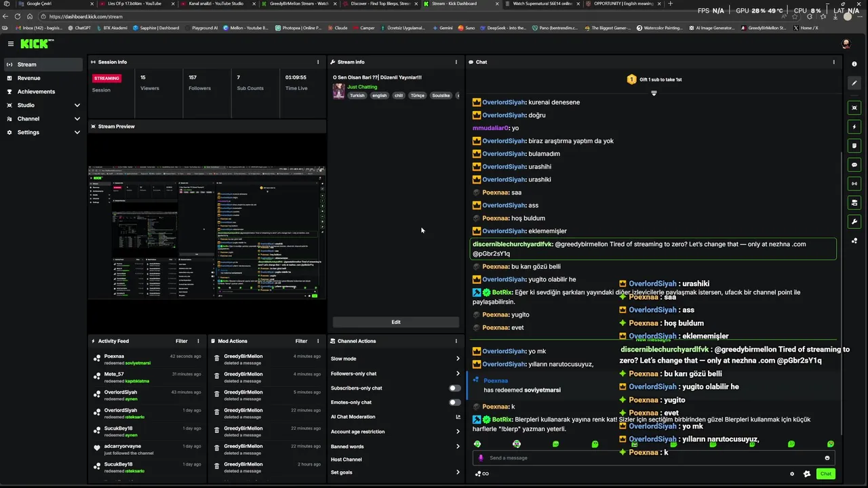
Task: Click the Turkish stream tag
Action: (x=357, y=96)
